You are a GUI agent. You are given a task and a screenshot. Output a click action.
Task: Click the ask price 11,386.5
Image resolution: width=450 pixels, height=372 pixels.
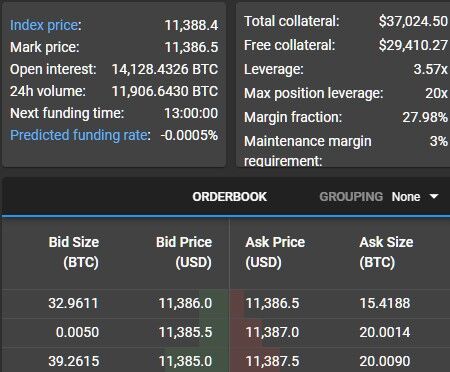pos(272,303)
